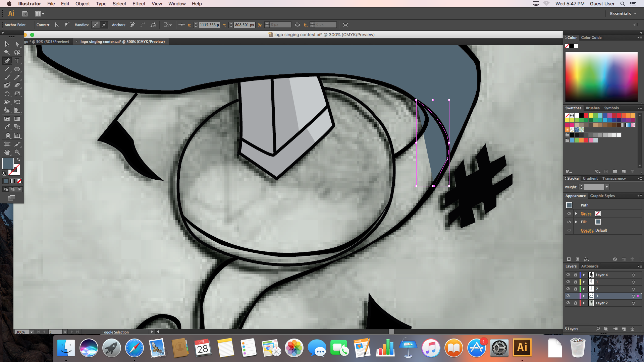This screenshot has height=362, width=644.
Task: Hide Layer 4 using its eye icon
Action: click(x=568, y=275)
